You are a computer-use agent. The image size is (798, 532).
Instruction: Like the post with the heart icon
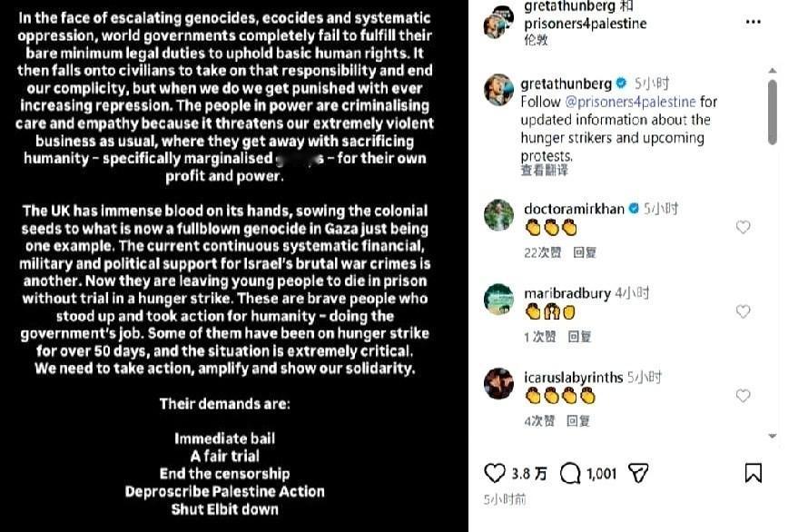494,473
